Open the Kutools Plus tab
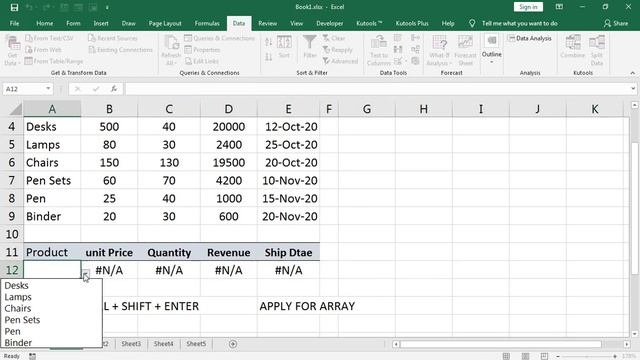Viewport: 640px width, 360px height. click(x=412, y=23)
